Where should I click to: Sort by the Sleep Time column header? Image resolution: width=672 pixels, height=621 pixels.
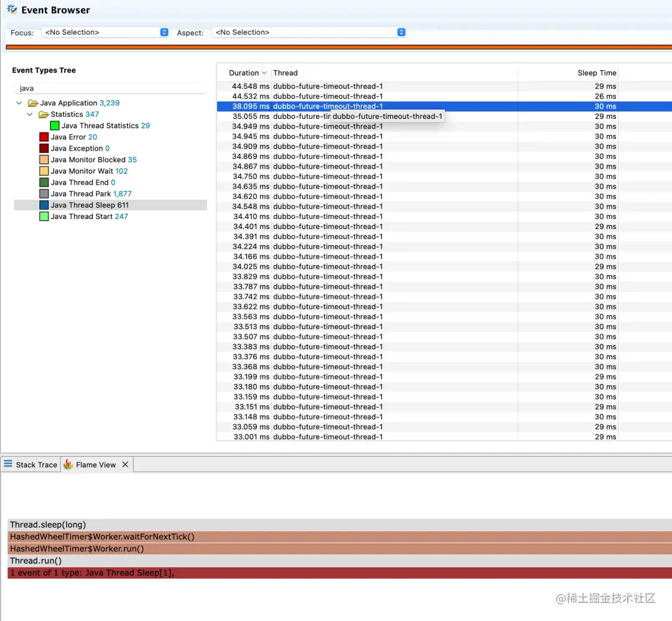568,73
